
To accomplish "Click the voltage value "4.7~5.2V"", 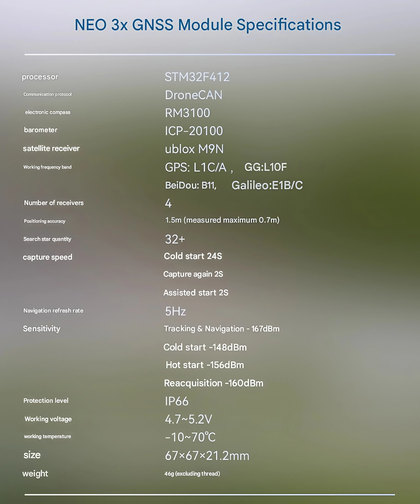I will (x=188, y=419).
